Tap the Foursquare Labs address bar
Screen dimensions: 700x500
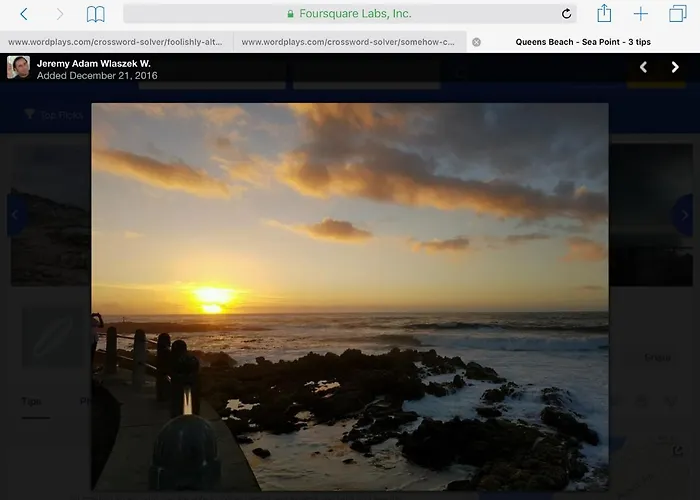tap(350, 14)
